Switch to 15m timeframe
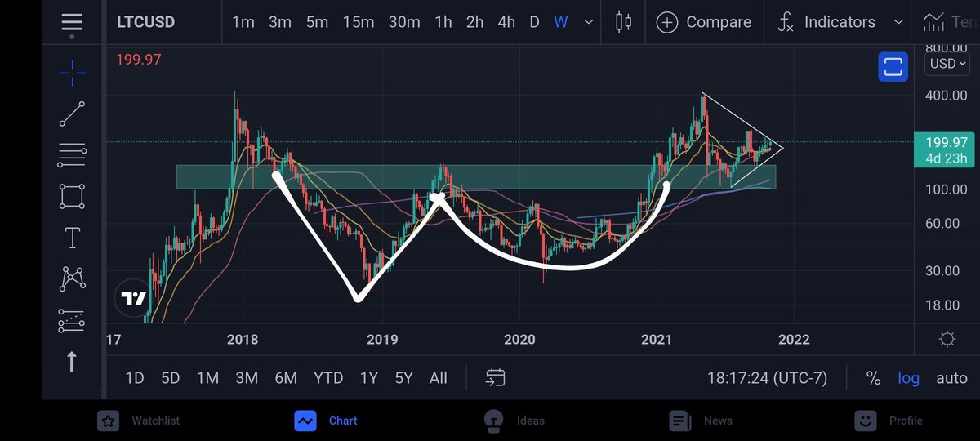 click(359, 22)
